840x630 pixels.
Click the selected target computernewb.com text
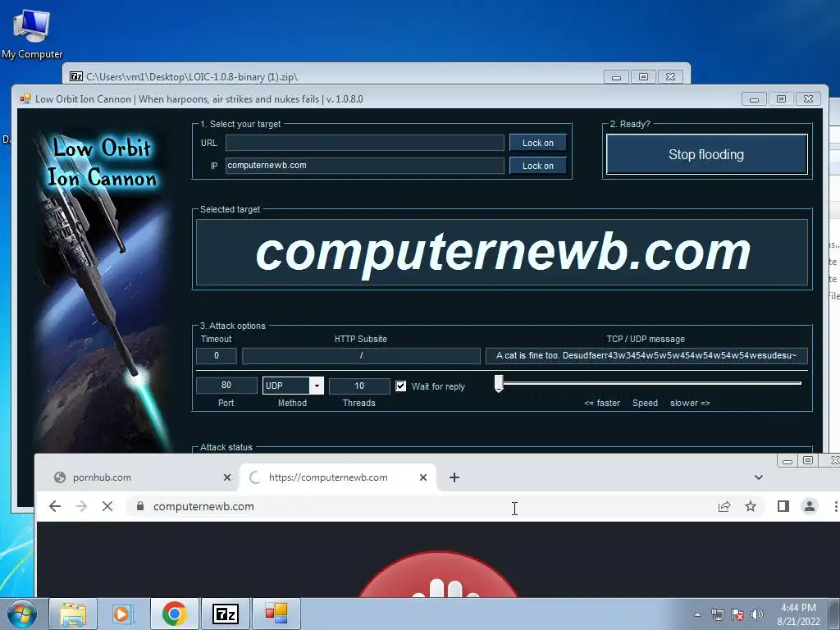tap(504, 253)
